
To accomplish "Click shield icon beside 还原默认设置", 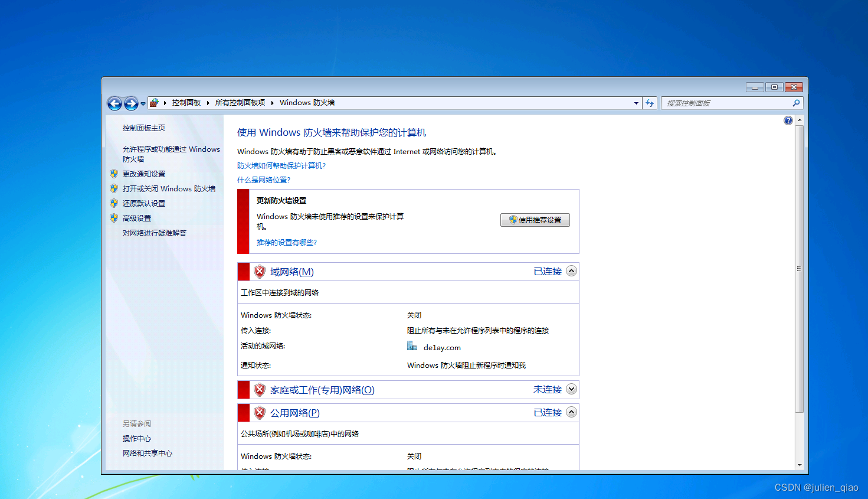I will coord(114,203).
